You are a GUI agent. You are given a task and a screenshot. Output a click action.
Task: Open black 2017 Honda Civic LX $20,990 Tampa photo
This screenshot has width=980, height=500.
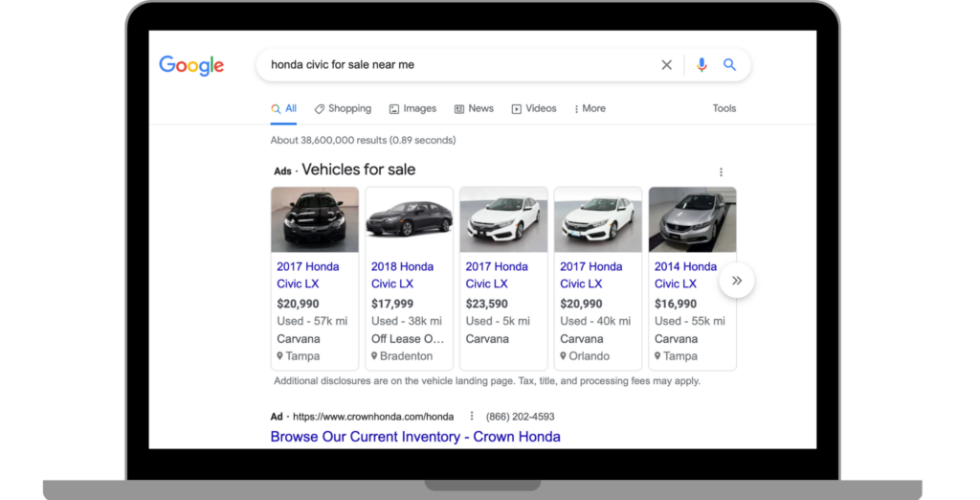[315, 219]
